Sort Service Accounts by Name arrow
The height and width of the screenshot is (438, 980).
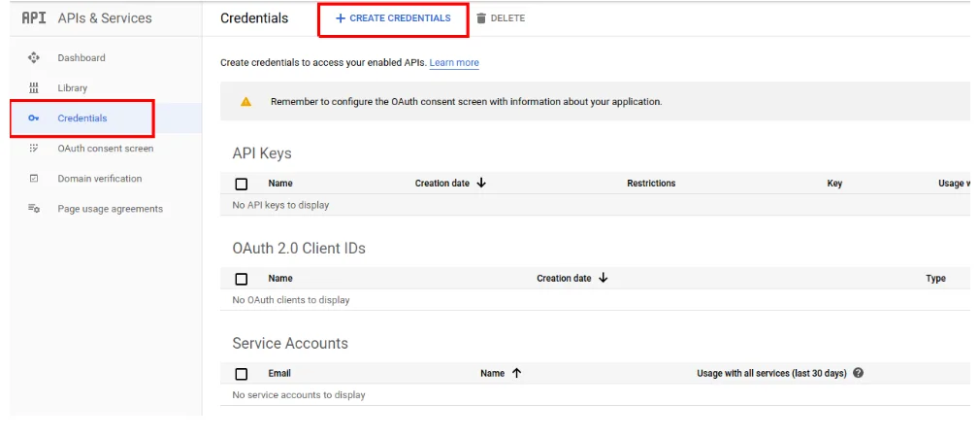coord(516,373)
